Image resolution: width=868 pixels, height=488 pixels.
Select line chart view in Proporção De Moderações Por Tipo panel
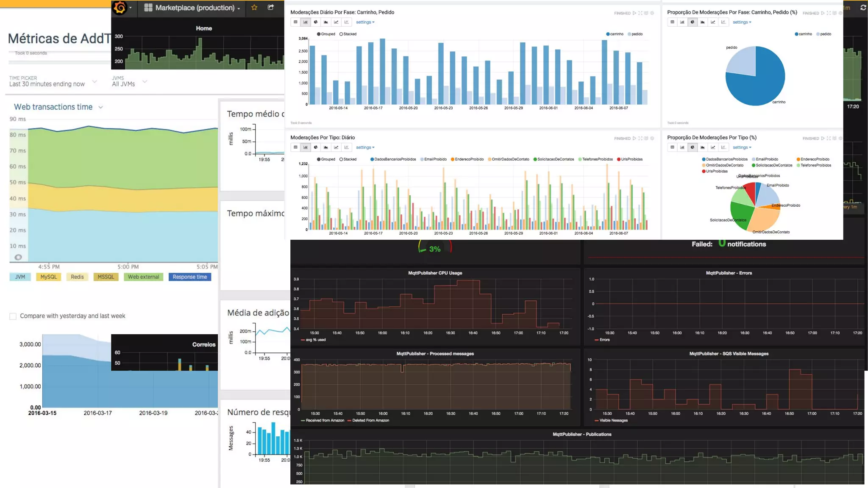713,147
